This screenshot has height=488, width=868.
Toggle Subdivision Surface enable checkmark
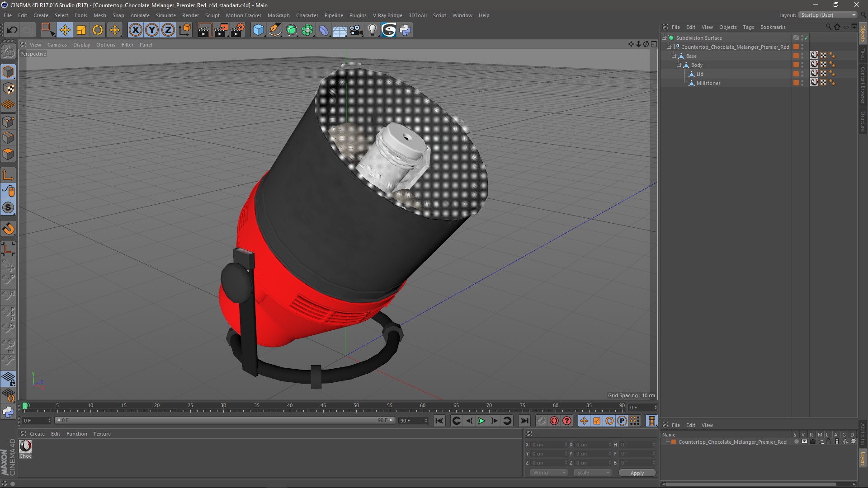807,38
